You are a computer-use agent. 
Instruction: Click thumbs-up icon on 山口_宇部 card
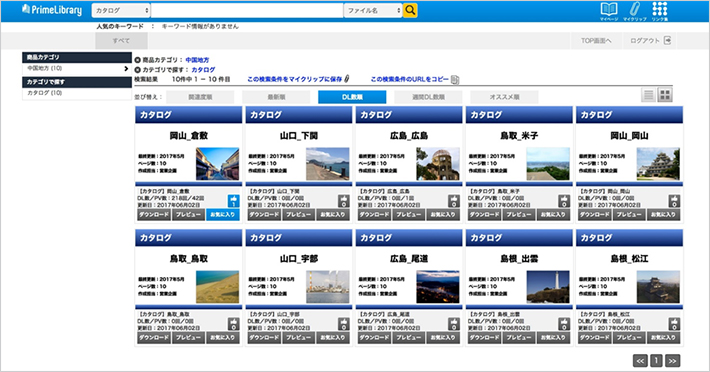[344, 324]
